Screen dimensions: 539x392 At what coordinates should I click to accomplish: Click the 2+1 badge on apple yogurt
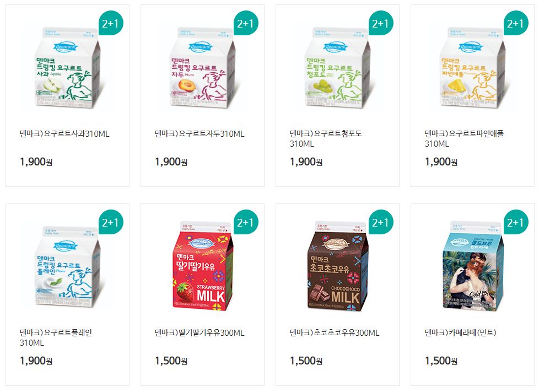111,23
